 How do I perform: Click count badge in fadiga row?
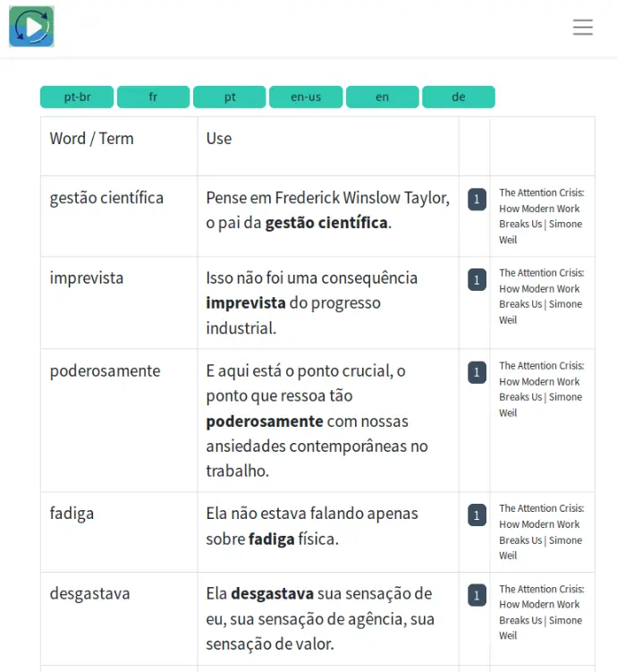(x=477, y=515)
